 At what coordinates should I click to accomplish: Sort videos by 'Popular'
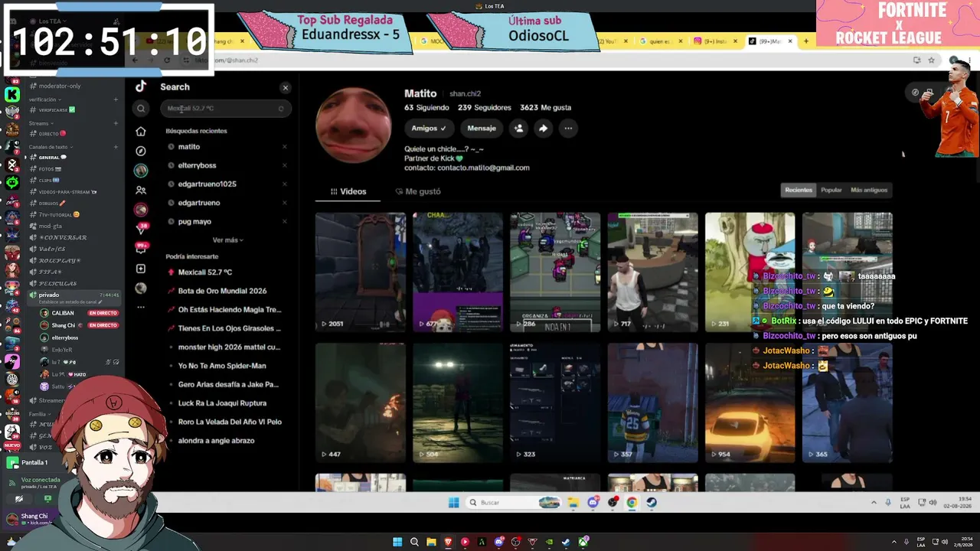click(x=831, y=190)
